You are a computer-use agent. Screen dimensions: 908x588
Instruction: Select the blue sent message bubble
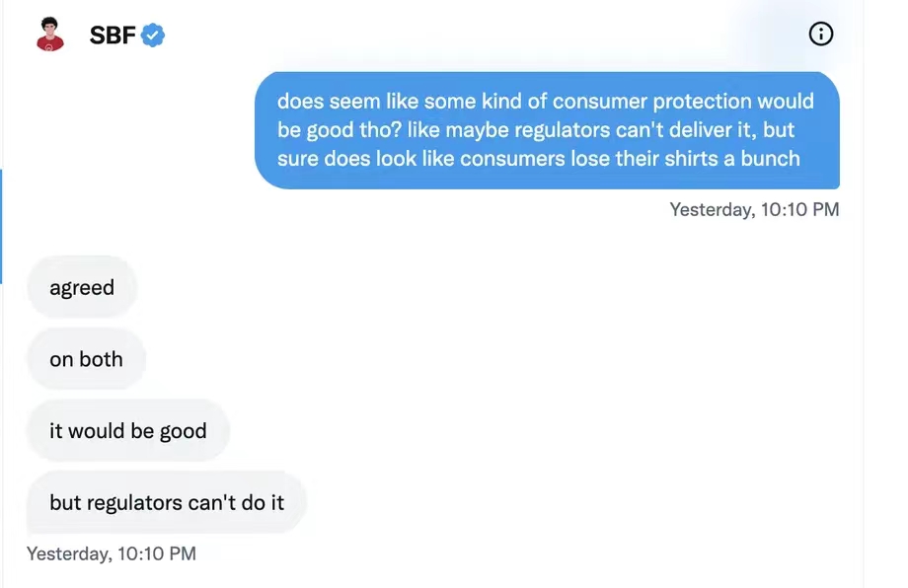coord(547,129)
